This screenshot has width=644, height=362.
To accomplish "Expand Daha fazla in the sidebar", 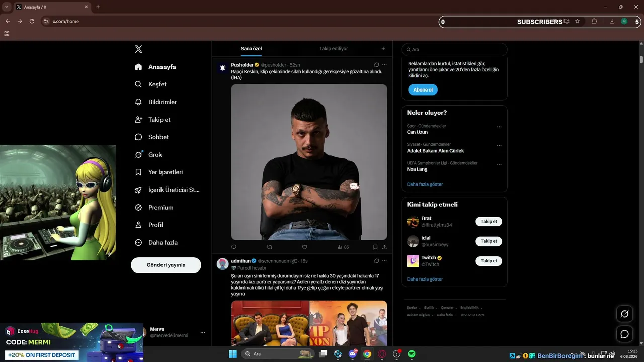I will (156, 243).
